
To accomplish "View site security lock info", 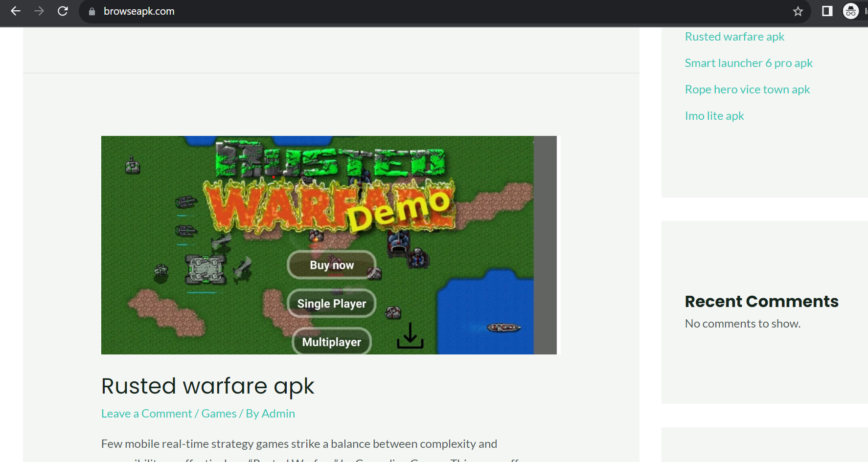I will 91,11.
